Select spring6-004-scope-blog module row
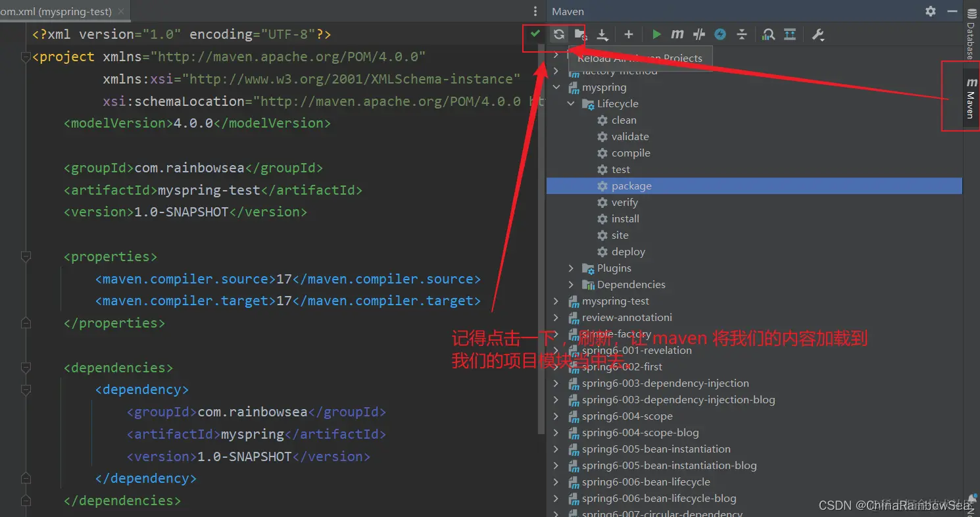980x517 pixels. [754, 432]
